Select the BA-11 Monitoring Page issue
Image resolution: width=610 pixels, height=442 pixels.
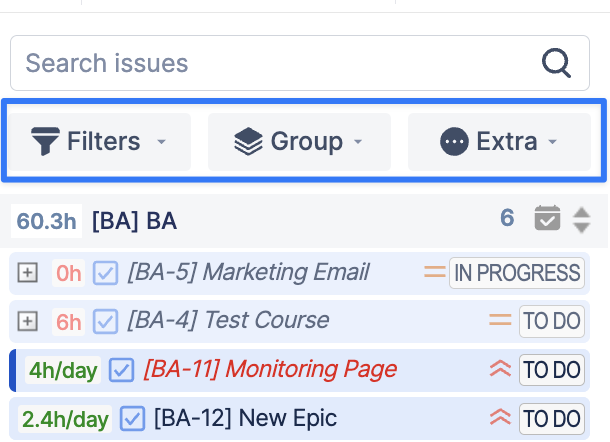(x=270, y=370)
